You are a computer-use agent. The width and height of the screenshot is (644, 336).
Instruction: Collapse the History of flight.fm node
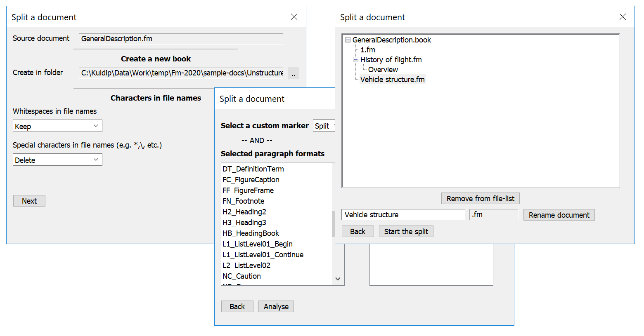click(x=355, y=59)
